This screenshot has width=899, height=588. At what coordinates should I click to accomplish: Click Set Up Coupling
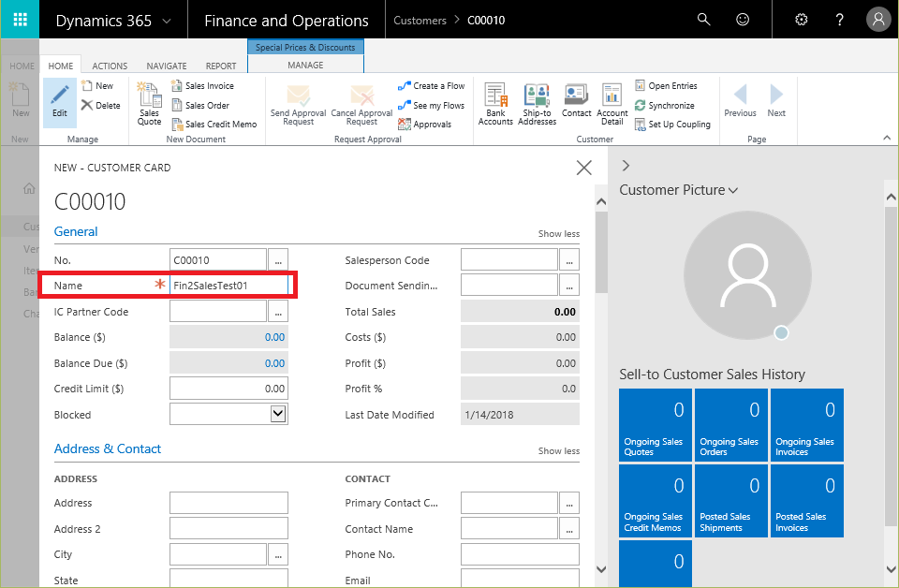pos(672,125)
